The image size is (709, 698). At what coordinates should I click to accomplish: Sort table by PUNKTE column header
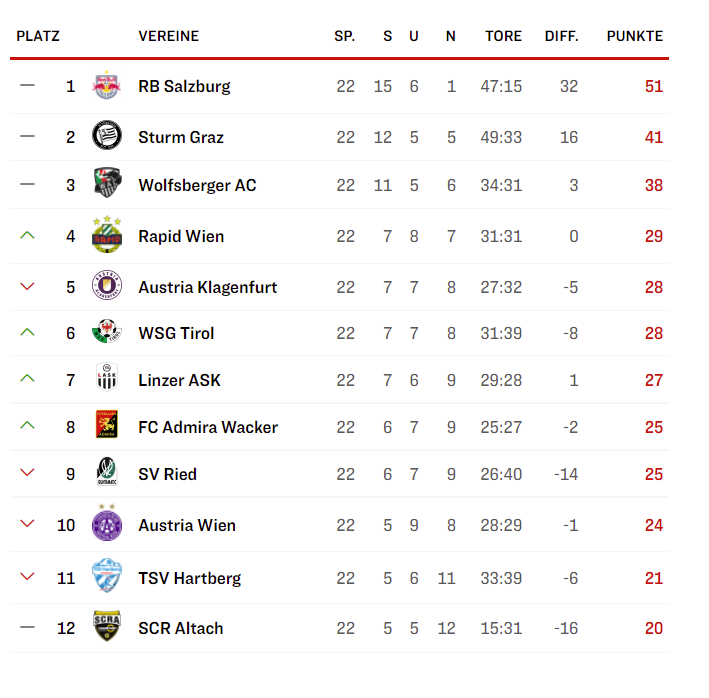pyautogui.click(x=634, y=36)
